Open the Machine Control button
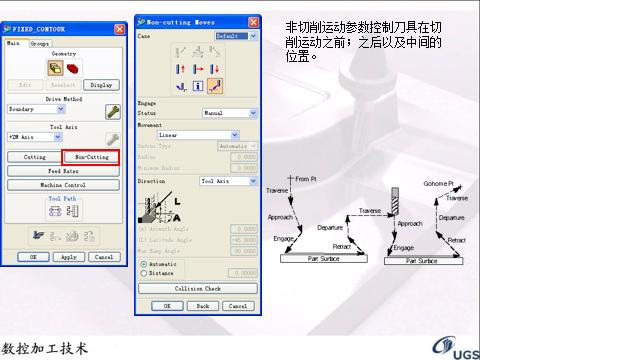Screen dimensions: 640x360 coord(63,185)
